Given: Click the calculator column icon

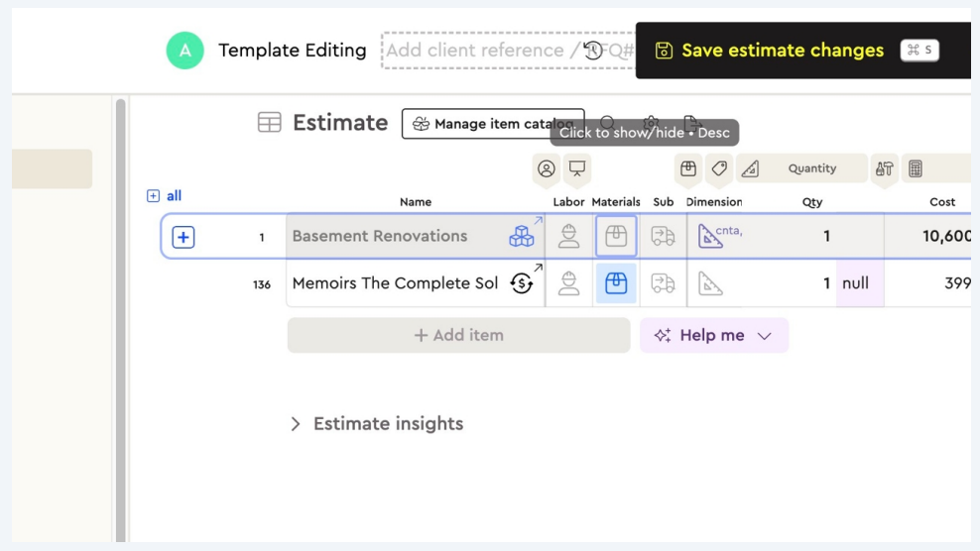Looking at the screenshot, I should point(916,168).
